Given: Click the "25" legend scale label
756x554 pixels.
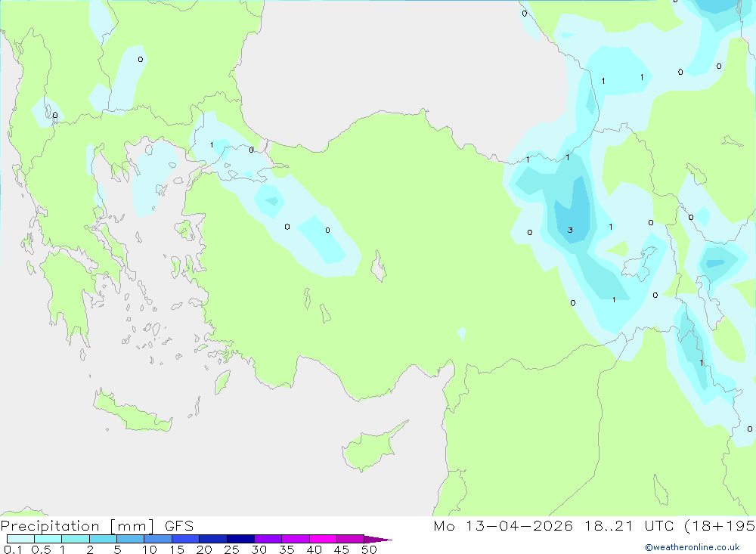Looking at the screenshot, I should tap(231, 549).
